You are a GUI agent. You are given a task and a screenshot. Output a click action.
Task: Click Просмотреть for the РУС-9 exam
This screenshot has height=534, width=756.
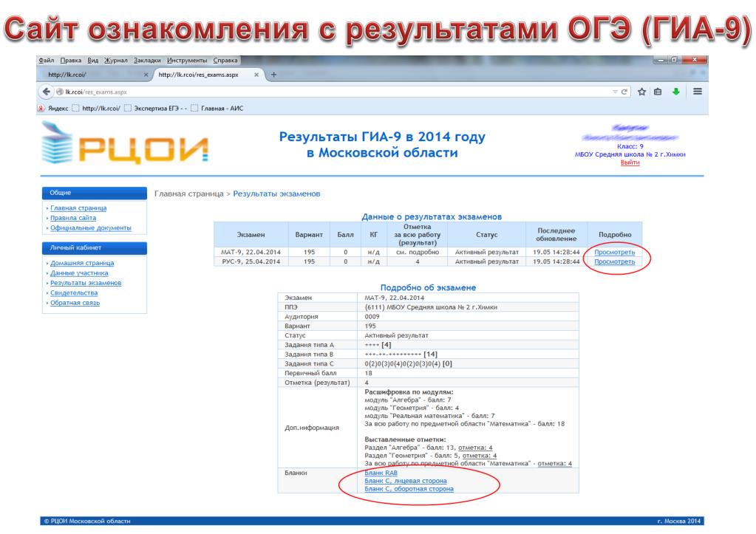coord(614,261)
